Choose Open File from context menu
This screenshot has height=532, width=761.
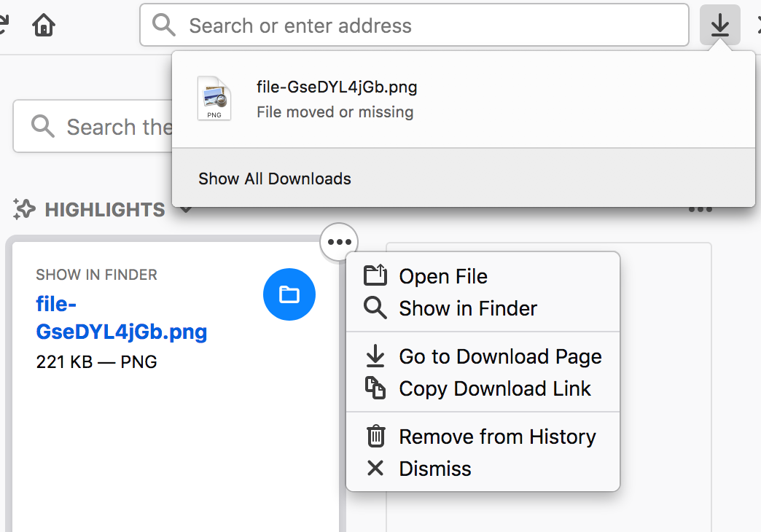pos(483,276)
